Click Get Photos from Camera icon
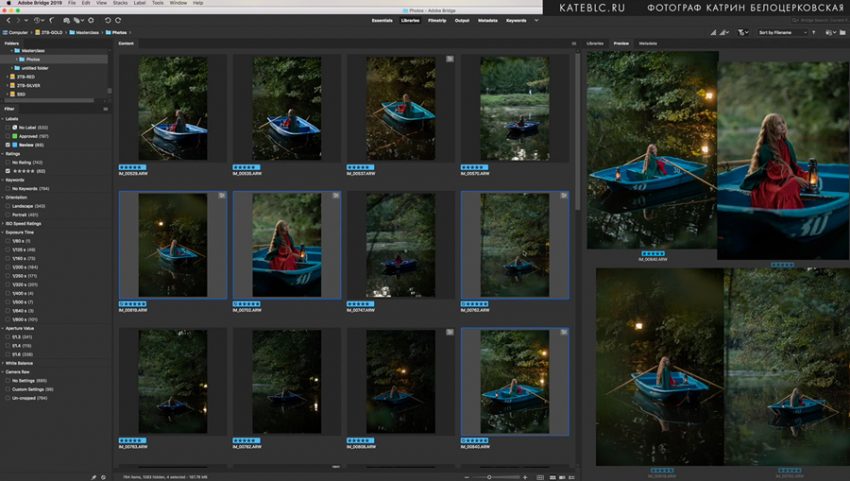The height and width of the screenshot is (481, 850). 66,21
